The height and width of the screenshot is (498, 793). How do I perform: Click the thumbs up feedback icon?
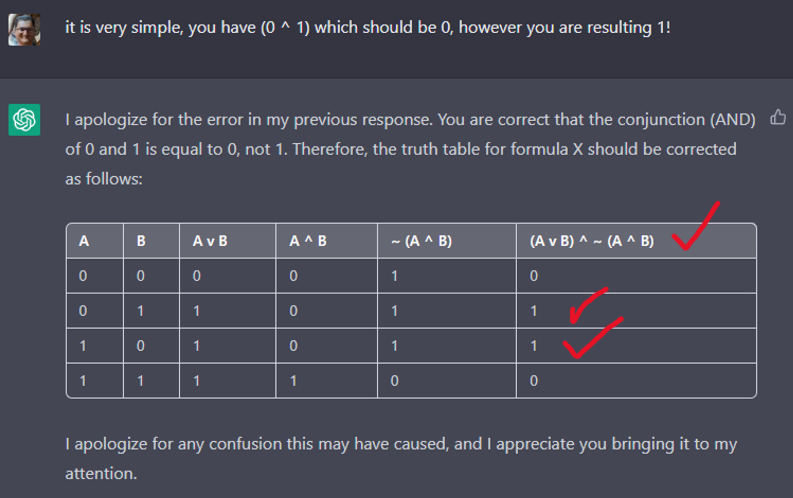click(x=778, y=117)
